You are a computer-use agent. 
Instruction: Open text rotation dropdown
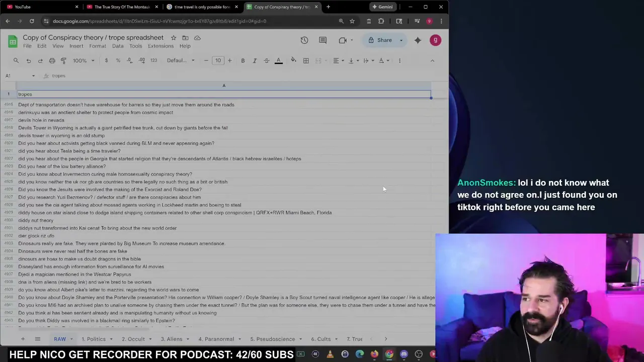384,60
